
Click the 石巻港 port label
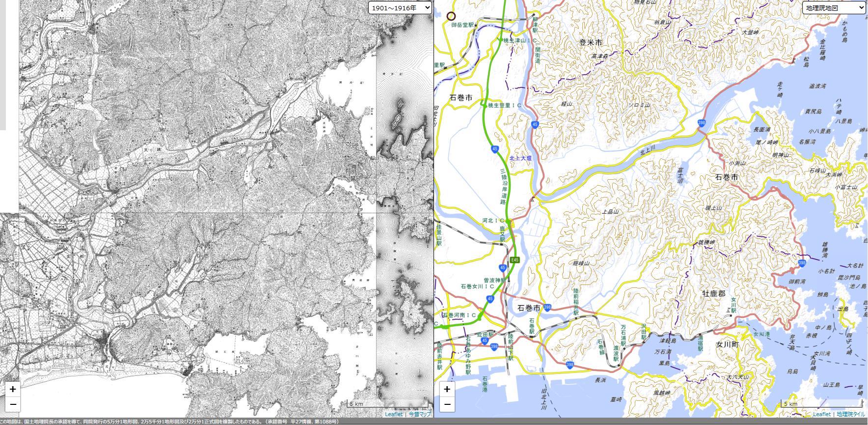click(x=485, y=384)
